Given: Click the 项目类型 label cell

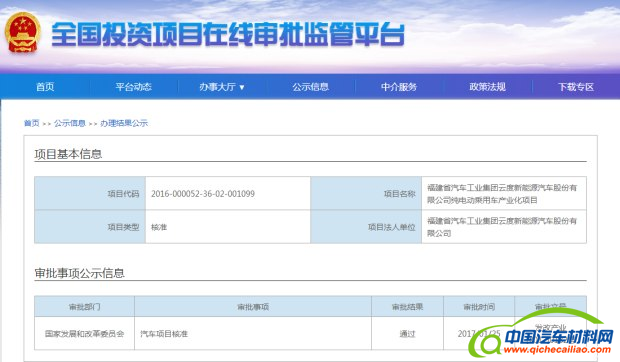Looking at the screenshot, I should point(90,227).
